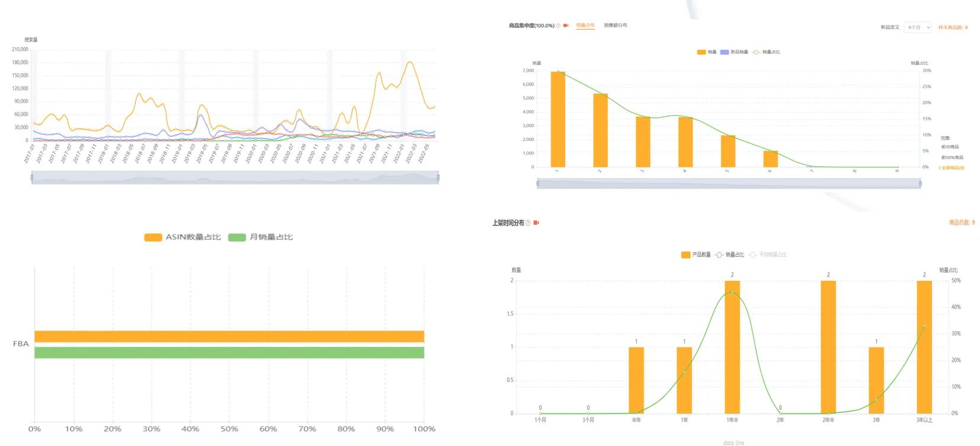Click the FBA axis label
Image resolution: width=980 pixels, height=446 pixels.
[x=21, y=344]
